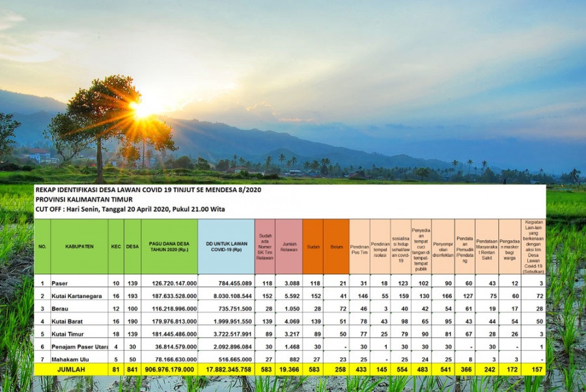The image size is (586, 392).
Task: Click the value '179.976.813.000'
Action: 174,322
